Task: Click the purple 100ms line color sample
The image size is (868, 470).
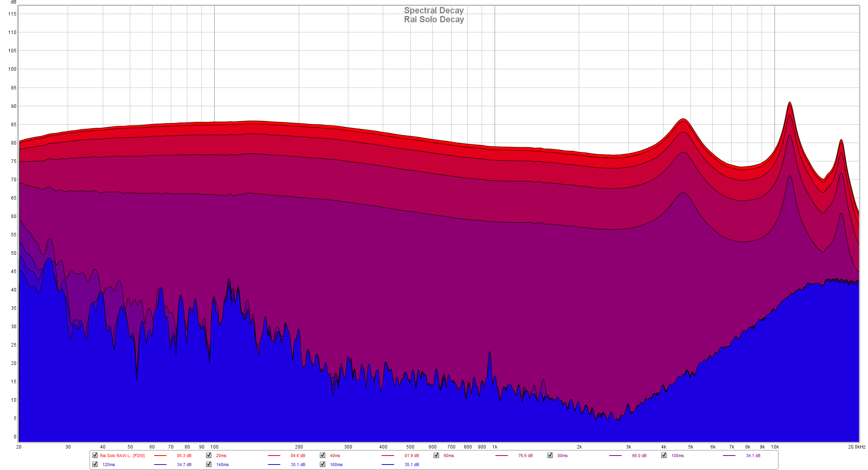Action: click(x=729, y=456)
